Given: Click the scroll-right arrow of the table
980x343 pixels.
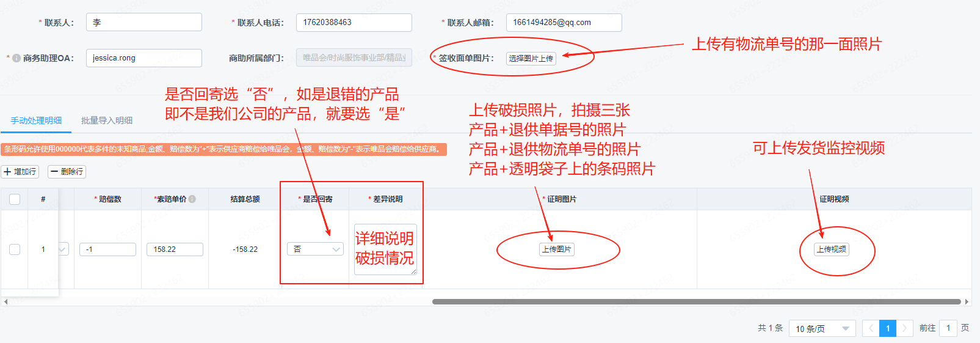Looking at the screenshot, I should 967,301.
